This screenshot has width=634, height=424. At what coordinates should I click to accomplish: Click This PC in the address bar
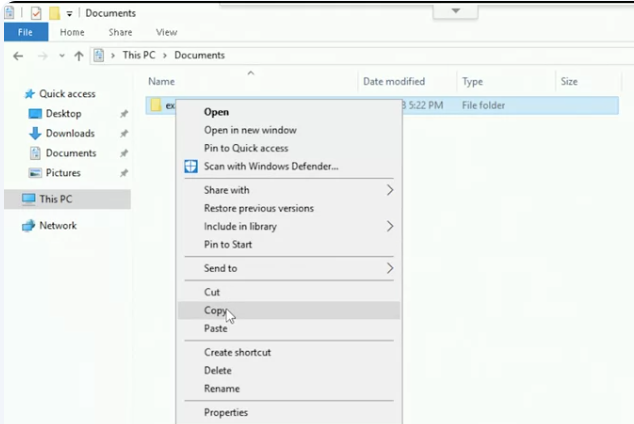139,55
